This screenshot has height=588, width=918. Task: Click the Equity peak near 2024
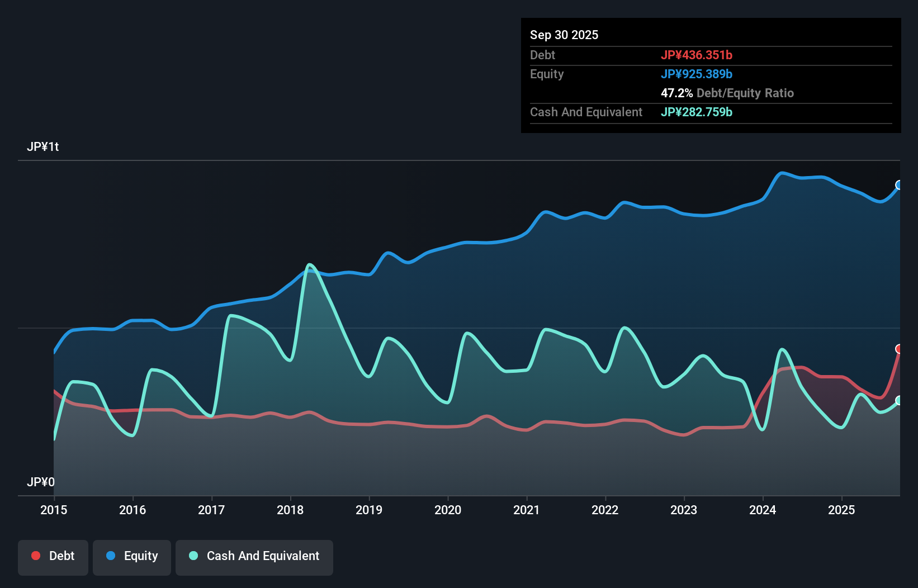(x=781, y=173)
